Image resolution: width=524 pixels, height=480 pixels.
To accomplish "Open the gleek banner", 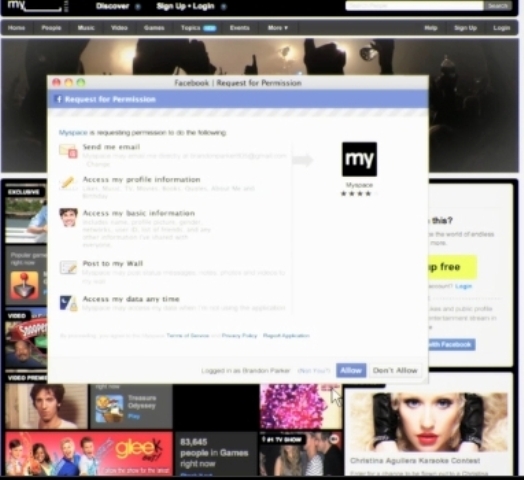I will click(x=89, y=453).
